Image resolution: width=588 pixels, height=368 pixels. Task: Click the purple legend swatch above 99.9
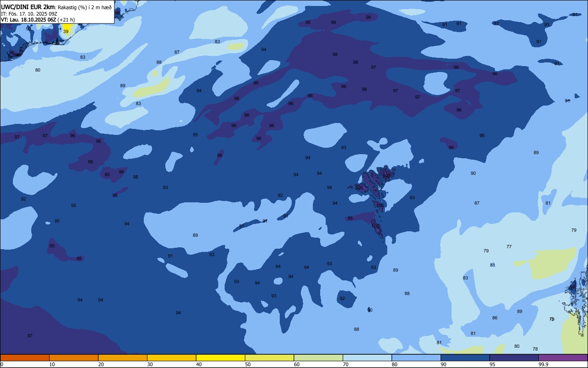(563, 357)
